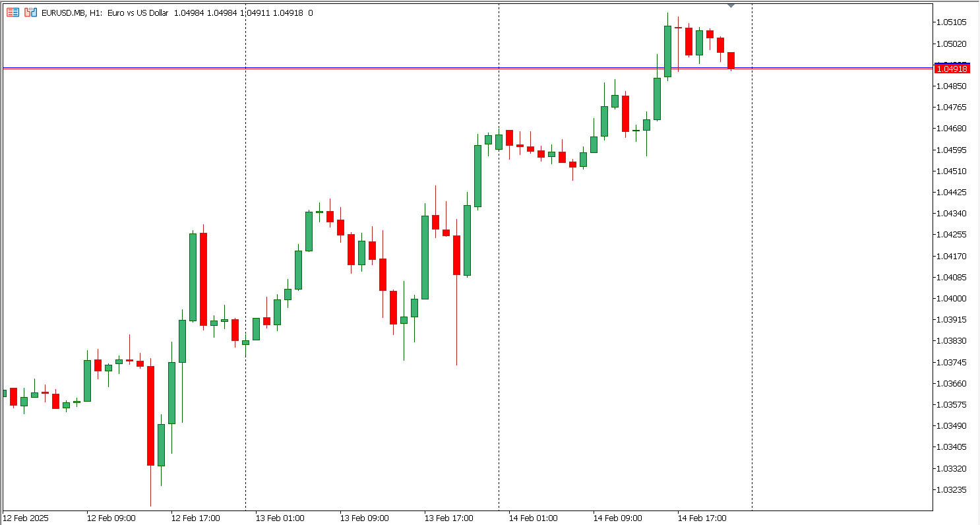
Task: Click the red current price label 1.04918
Action: point(951,69)
